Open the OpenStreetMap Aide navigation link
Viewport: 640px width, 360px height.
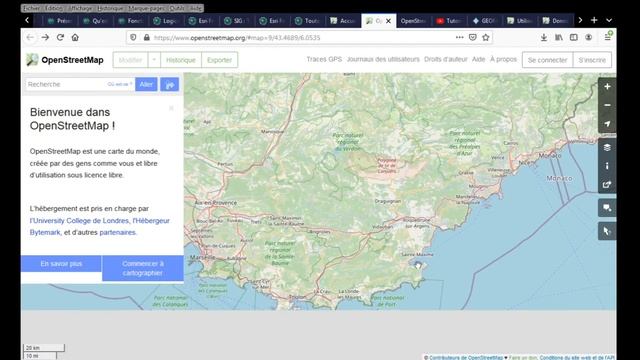tap(478, 59)
